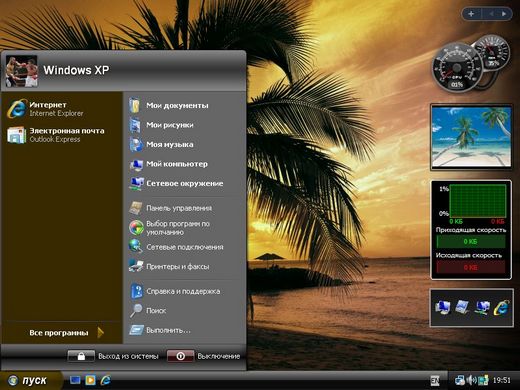Click the Поиск magnifier icon
Screen dimensions: 520x390
pyautogui.click(x=136, y=310)
